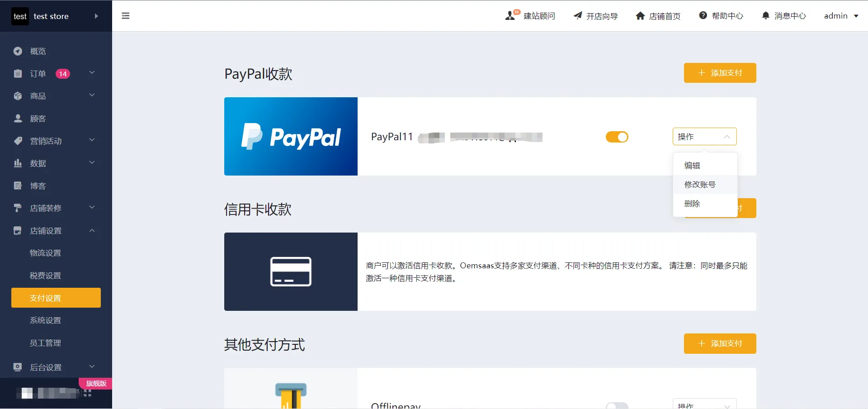Screen dimensions: 868x409
Task: Click the Offlinepay ATM icon
Action: pyautogui.click(x=291, y=395)
